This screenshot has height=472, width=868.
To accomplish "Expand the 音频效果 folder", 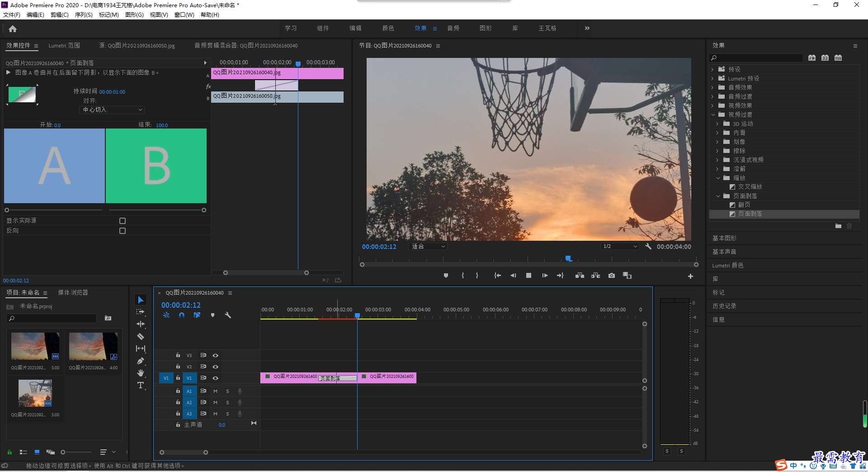I will point(712,88).
